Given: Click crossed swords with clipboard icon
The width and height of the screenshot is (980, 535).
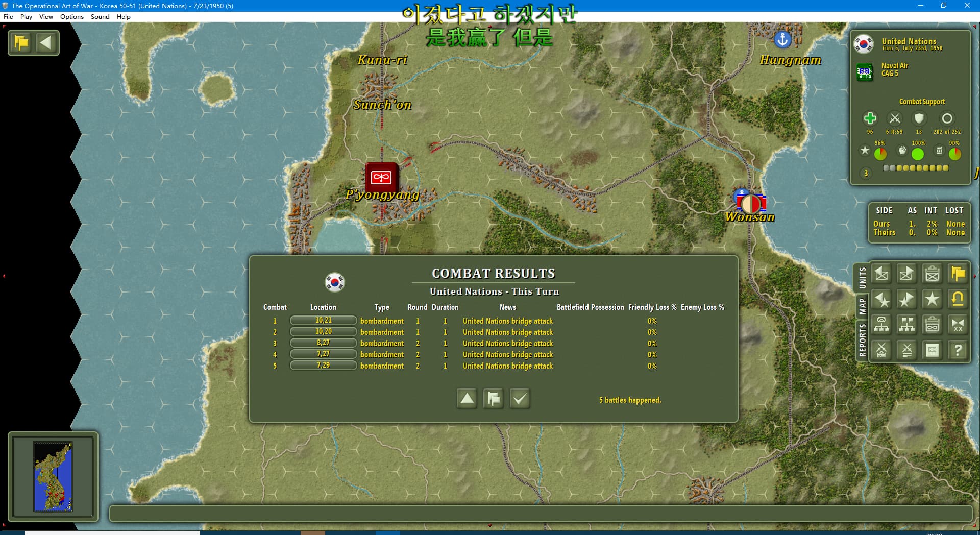Looking at the screenshot, I should [x=881, y=350].
